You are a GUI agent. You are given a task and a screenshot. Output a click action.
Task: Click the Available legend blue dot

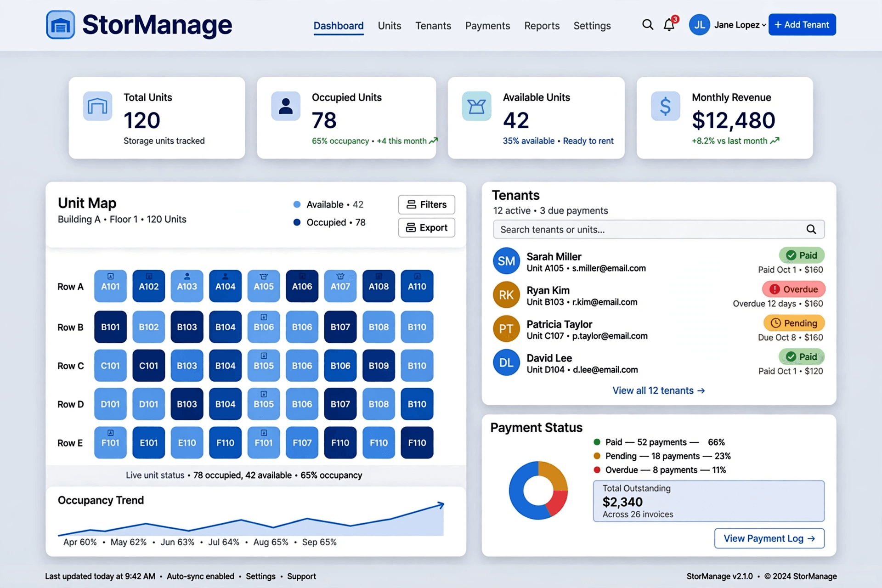[297, 204]
